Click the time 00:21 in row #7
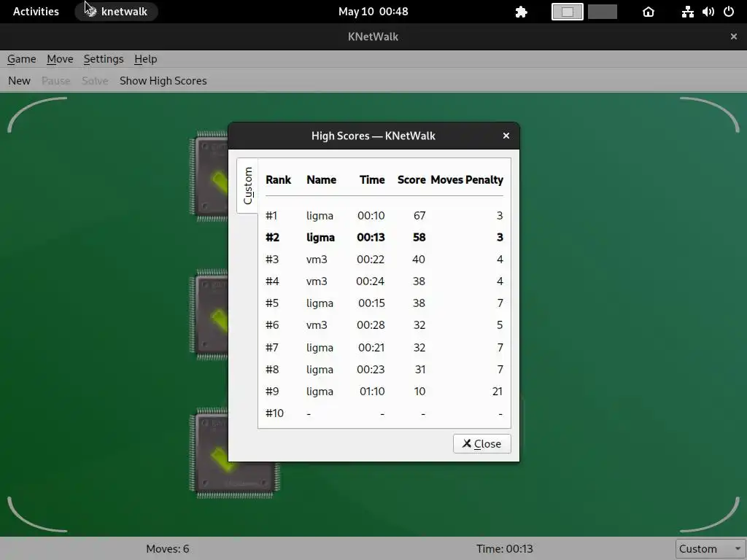The height and width of the screenshot is (560, 747). [371, 348]
